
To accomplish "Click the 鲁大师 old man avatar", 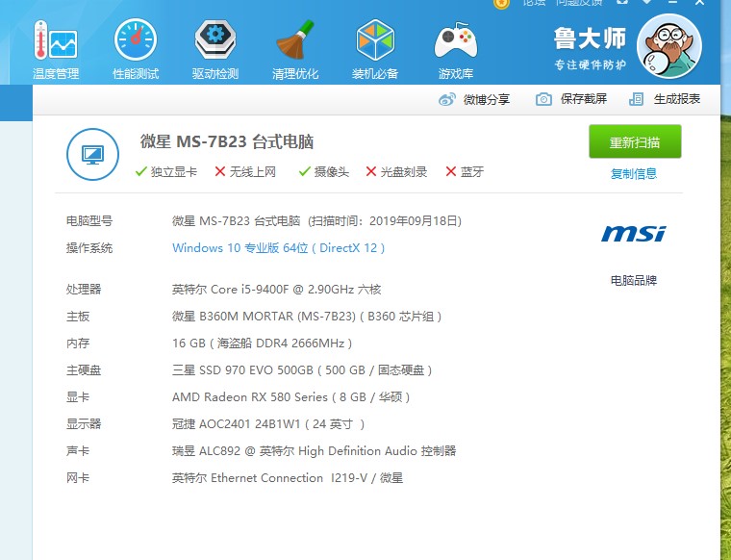I will pyautogui.click(x=669, y=45).
